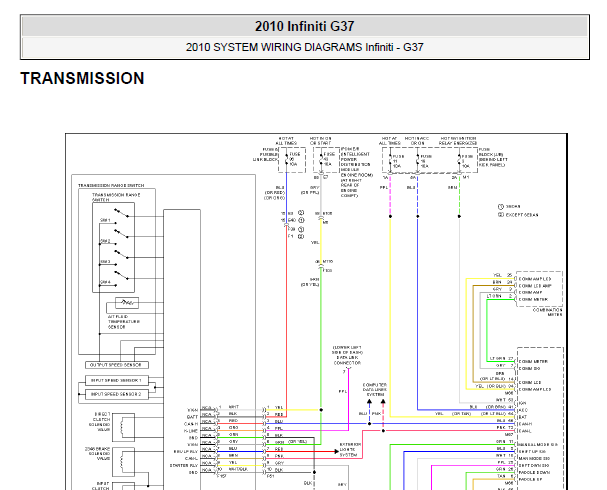The height and width of the screenshot is (490, 607).
Task: Click the PADDLE UP terminal label
Action: point(530,480)
